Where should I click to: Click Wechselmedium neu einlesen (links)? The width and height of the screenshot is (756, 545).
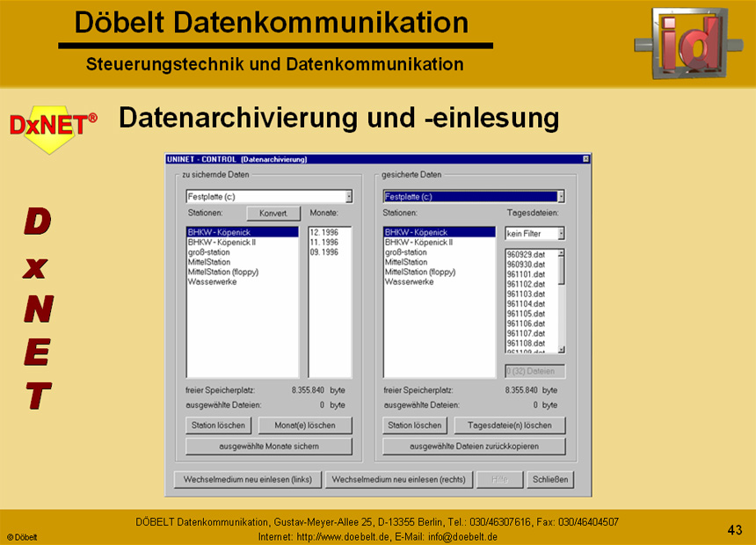click(248, 479)
